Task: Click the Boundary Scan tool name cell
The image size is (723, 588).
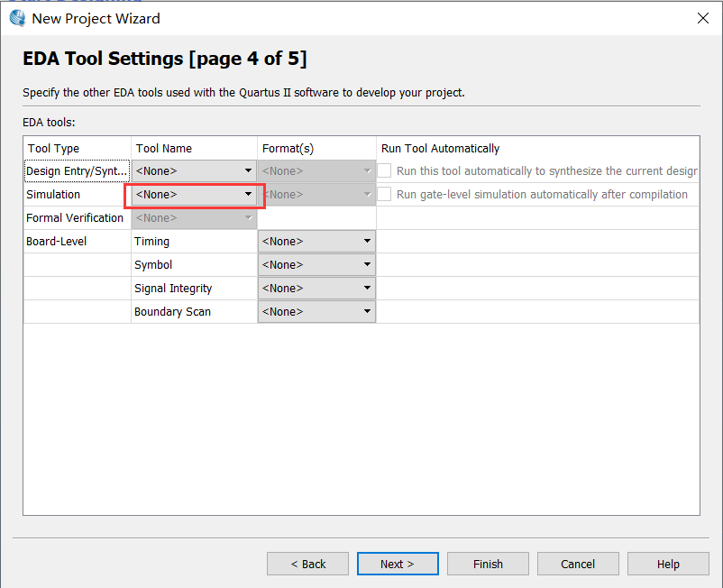Action: pyautogui.click(x=194, y=312)
